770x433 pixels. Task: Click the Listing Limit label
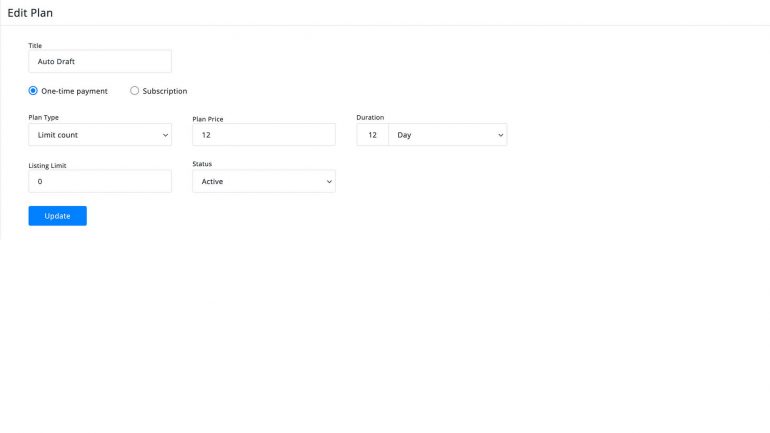pos(47,165)
